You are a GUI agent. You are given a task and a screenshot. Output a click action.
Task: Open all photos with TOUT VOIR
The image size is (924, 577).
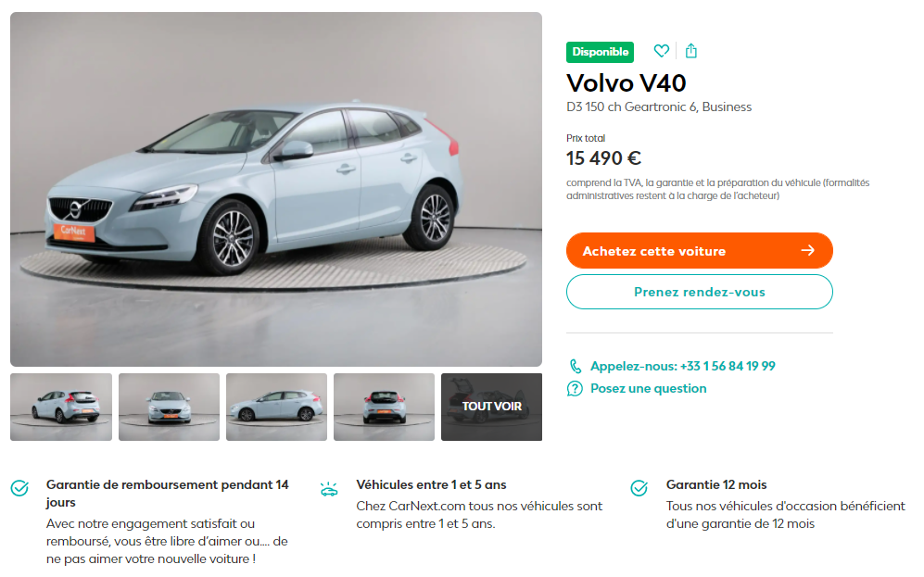[491, 407]
